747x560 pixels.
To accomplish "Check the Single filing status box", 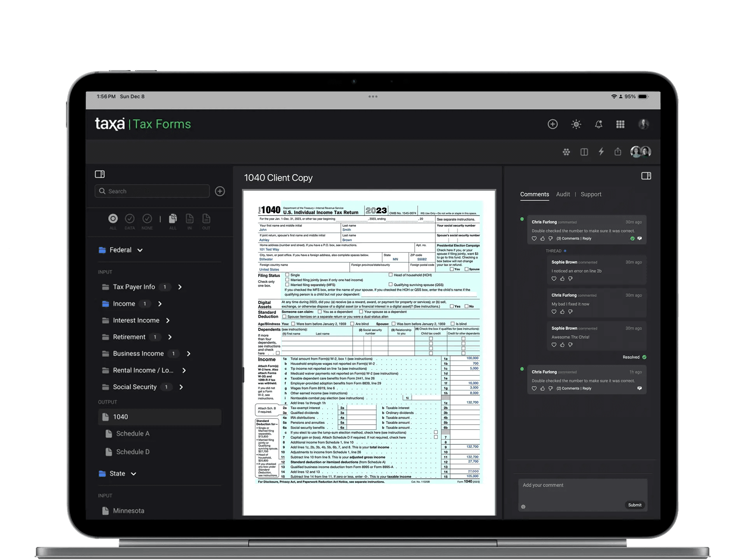I will [x=287, y=275].
